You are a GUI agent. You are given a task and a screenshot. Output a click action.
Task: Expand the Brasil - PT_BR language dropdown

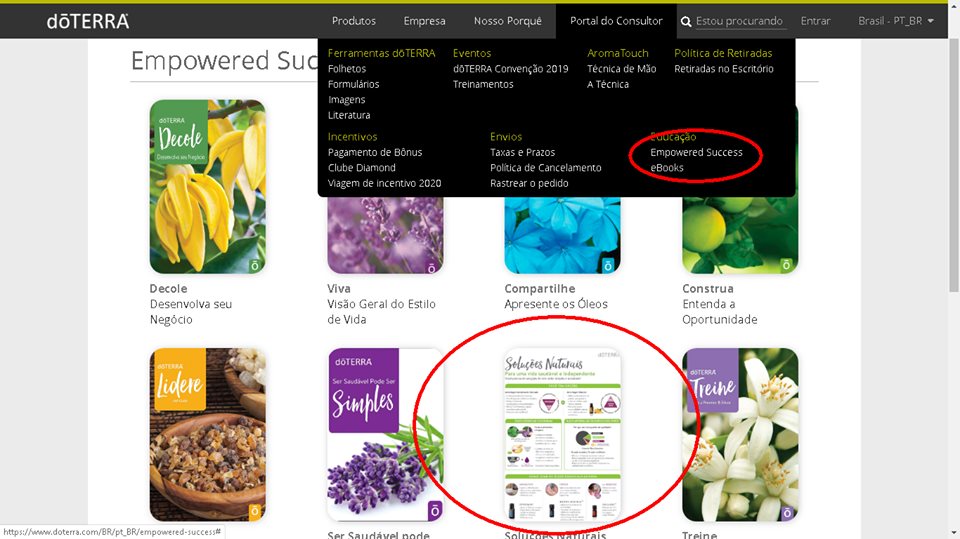(896, 21)
